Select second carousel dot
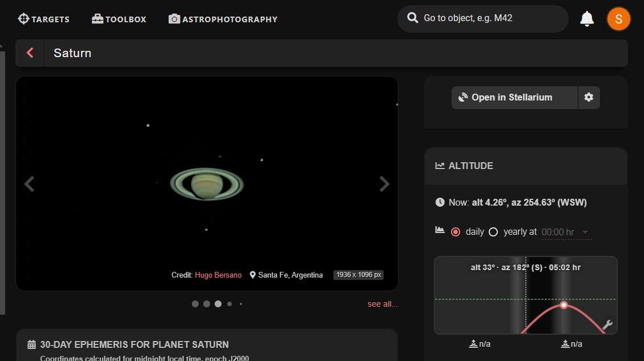The width and height of the screenshot is (644, 361). point(207,304)
